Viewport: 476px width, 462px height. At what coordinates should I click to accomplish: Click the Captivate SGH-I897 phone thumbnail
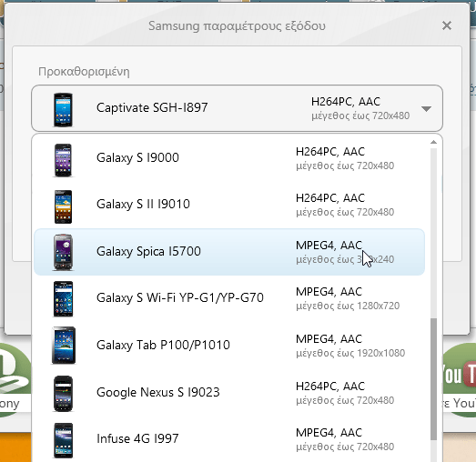63,109
